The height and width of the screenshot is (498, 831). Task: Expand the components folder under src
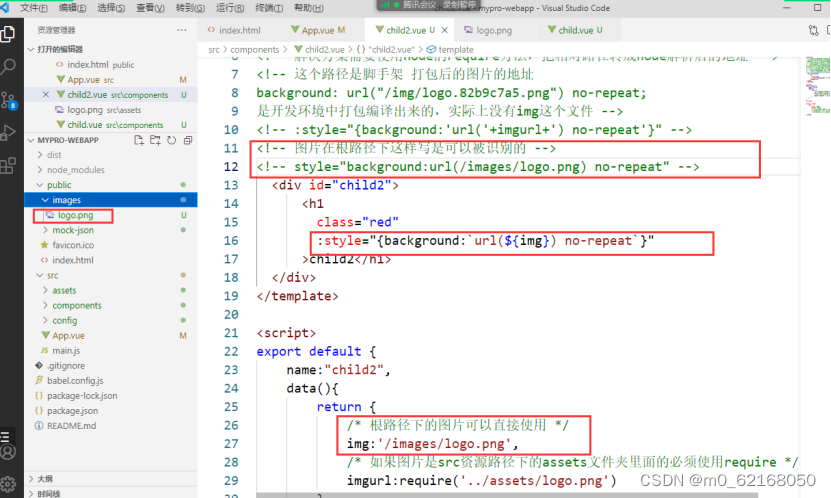77,305
